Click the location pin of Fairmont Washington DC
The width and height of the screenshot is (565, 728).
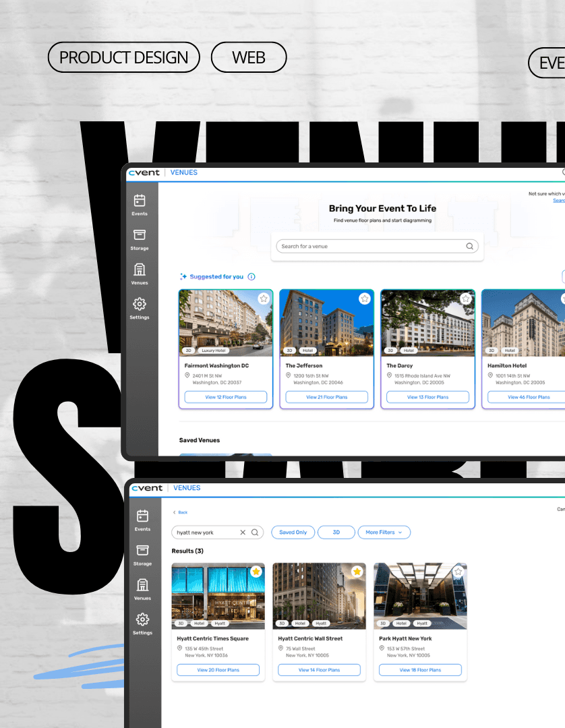coord(187,375)
